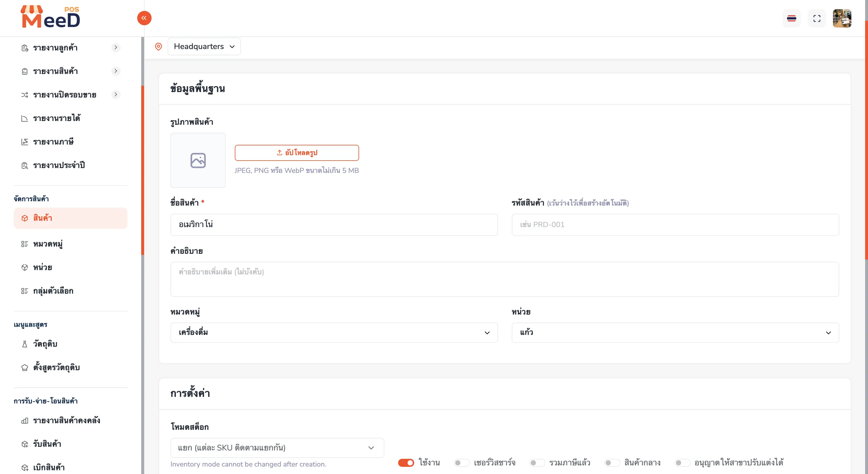Image resolution: width=868 pixels, height=474 pixels.
Task: Collapse the sidebar with the double-chevron button
Action: [x=144, y=18]
